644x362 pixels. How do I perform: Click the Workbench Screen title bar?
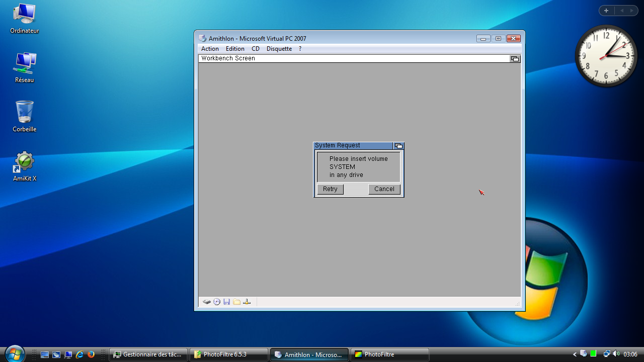point(354,59)
